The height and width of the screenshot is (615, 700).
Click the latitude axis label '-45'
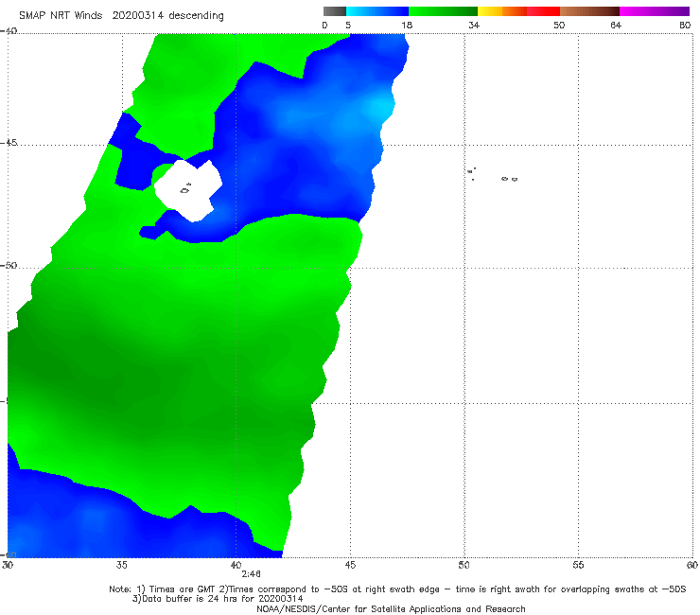click(x=9, y=143)
